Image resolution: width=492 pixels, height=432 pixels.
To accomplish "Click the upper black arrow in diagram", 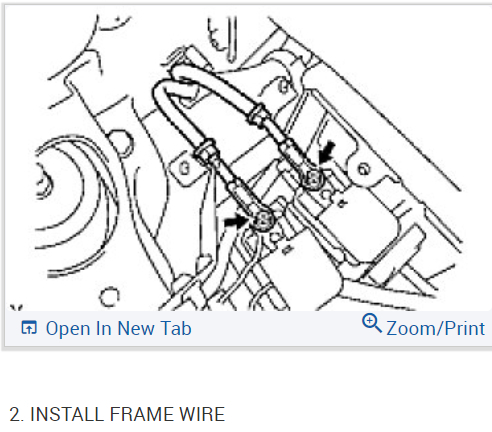I will click(x=327, y=152).
